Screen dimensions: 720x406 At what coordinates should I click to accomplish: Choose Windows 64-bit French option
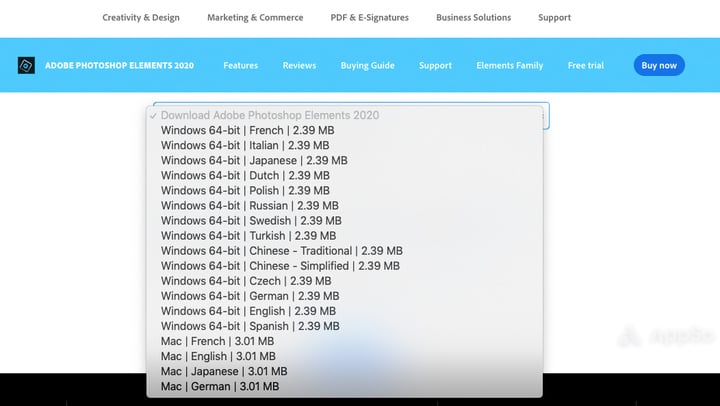pyautogui.click(x=344, y=130)
